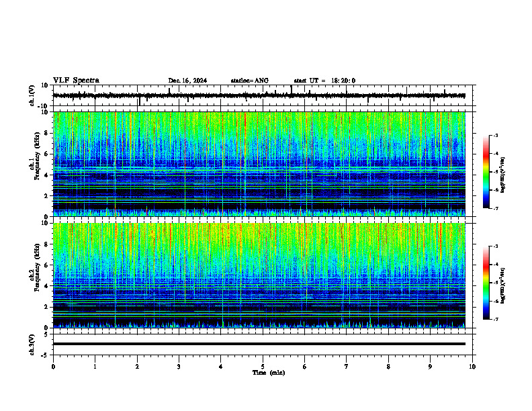The height and width of the screenshot is (411, 532).
Task: Click time axis tick label "5"
Action: [263, 367]
